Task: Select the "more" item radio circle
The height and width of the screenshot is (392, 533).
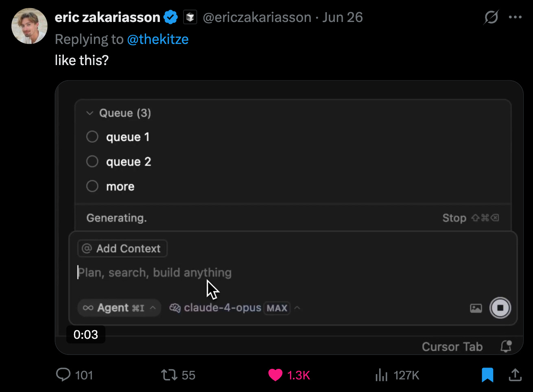Action: (x=92, y=186)
